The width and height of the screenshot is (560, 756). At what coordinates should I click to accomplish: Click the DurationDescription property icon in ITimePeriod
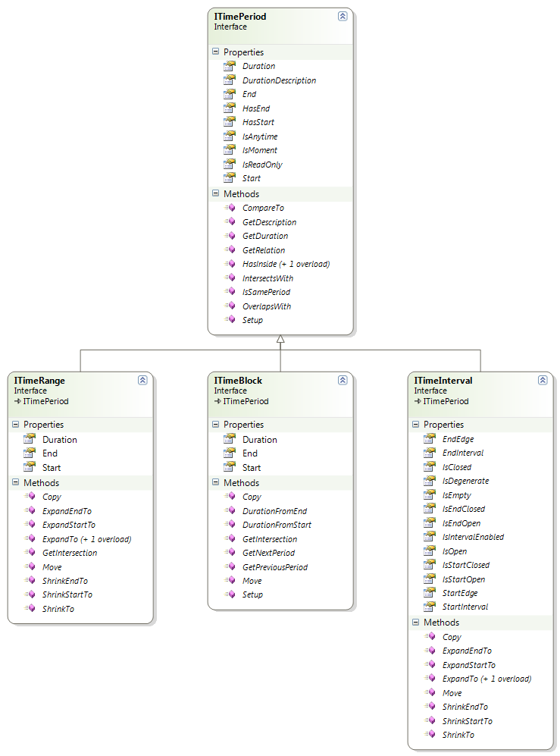[x=230, y=80]
